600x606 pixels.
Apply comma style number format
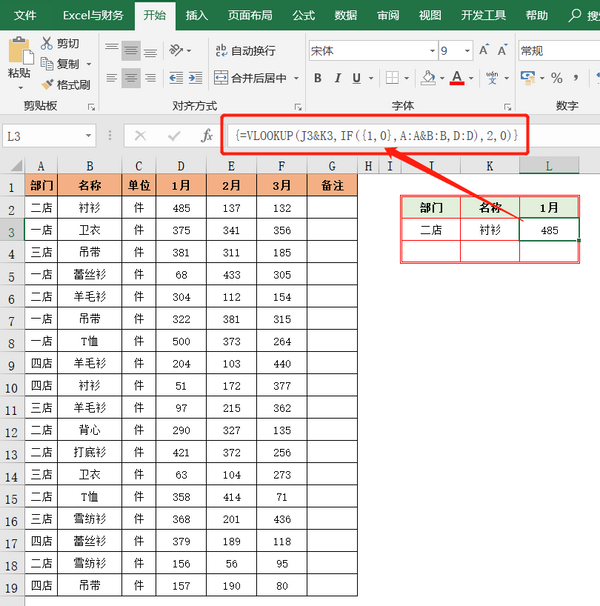click(576, 78)
